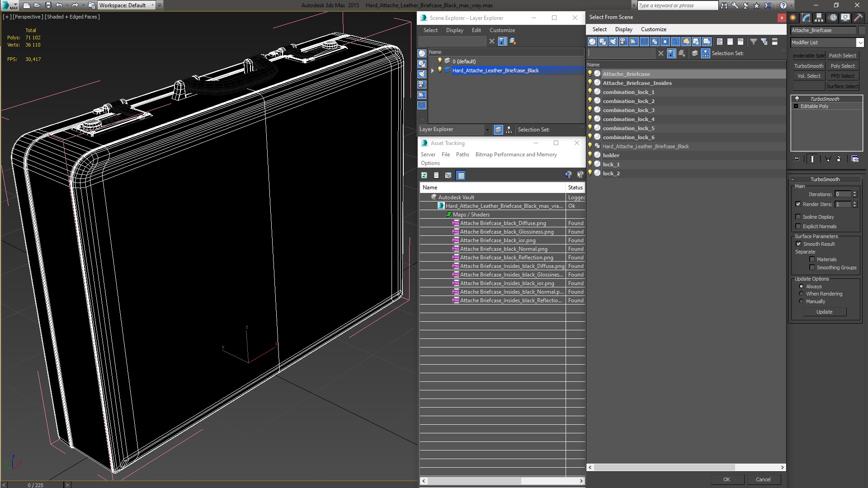Open the Customize menu in Select From Scene
This screenshot has height=488, width=868.
click(x=653, y=29)
